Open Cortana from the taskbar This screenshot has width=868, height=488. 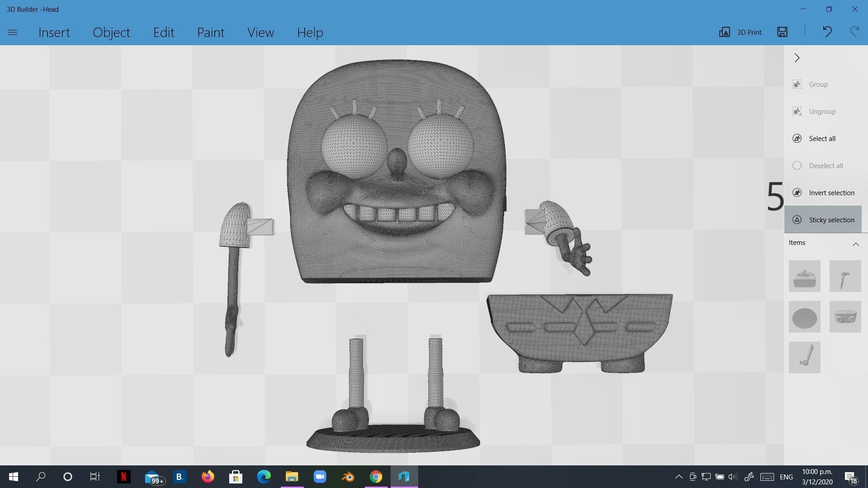point(68,477)
